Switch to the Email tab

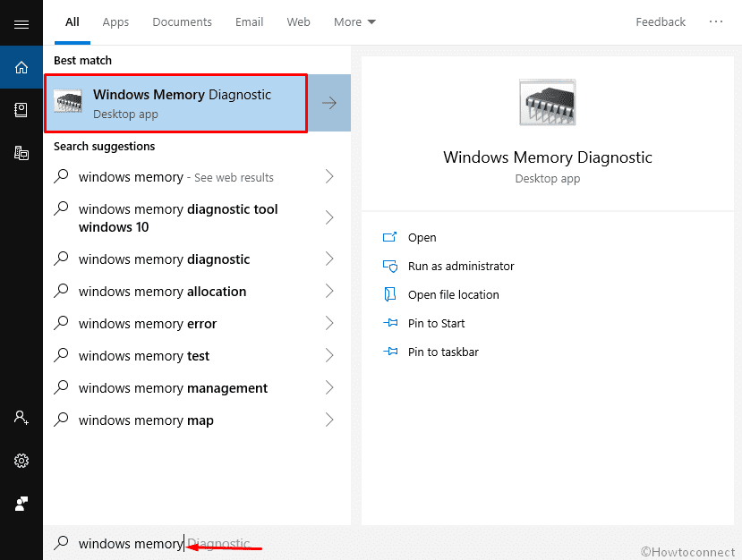pos(249,21)
